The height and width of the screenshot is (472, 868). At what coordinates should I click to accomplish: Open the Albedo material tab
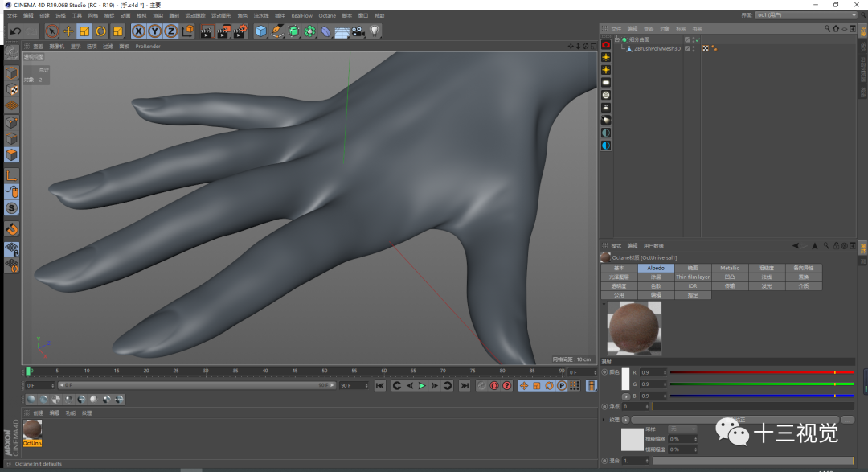(656, 268)
